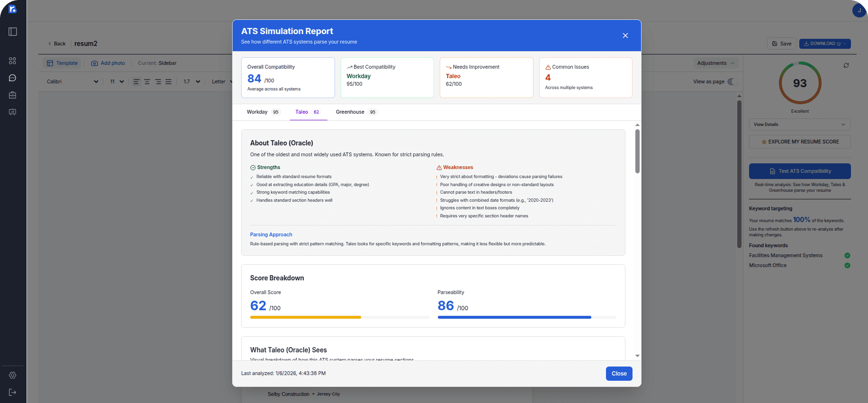Click the 'Facilities Management Systems' keyword
The width and height of the screenshot is (868, 403).
pyautogui.click(x=786, y=255)
